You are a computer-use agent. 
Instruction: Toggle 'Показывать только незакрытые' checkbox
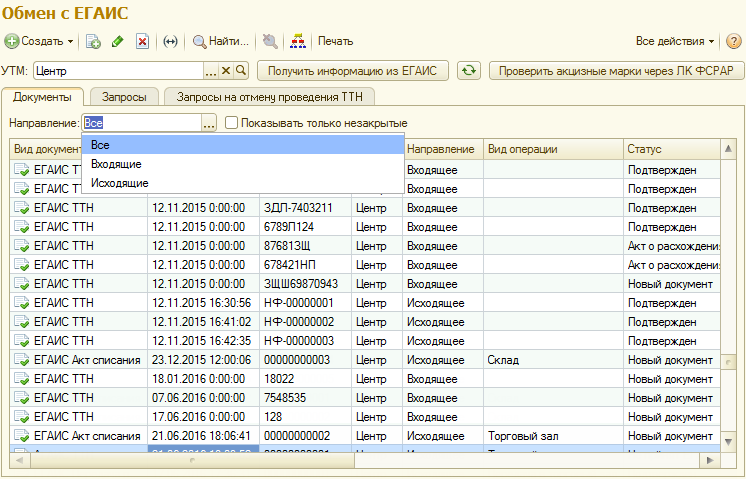click(x=232, y=123)
